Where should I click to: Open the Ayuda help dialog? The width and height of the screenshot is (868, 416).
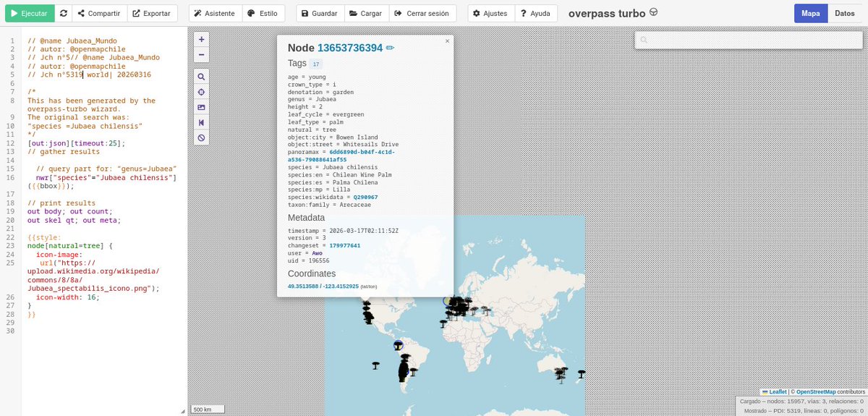[536, 13]
